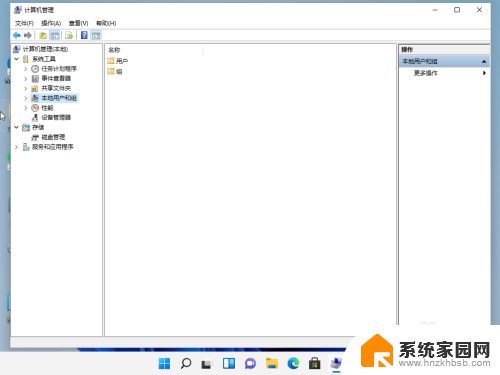
Task: Select 事件查看器 tree item
Action: (56, 78)
